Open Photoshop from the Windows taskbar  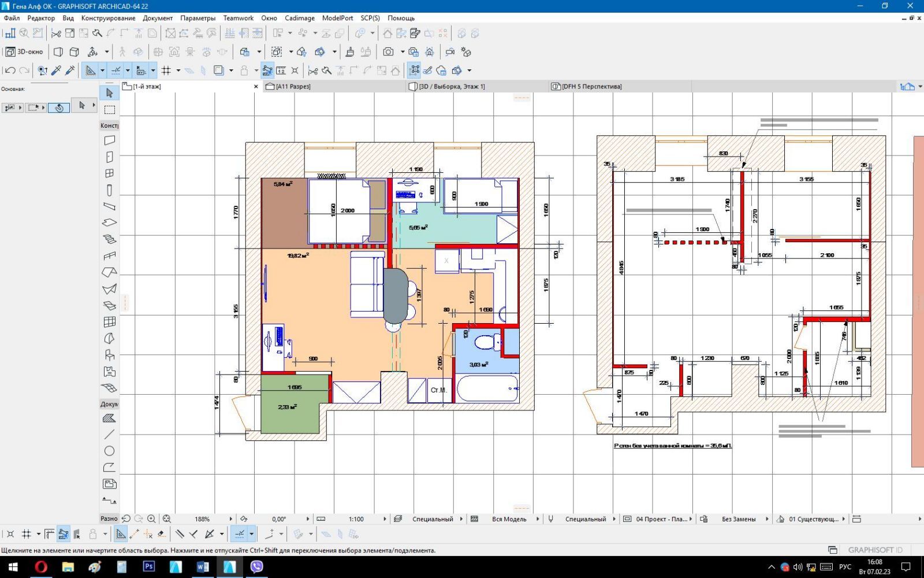click(148, 566)
